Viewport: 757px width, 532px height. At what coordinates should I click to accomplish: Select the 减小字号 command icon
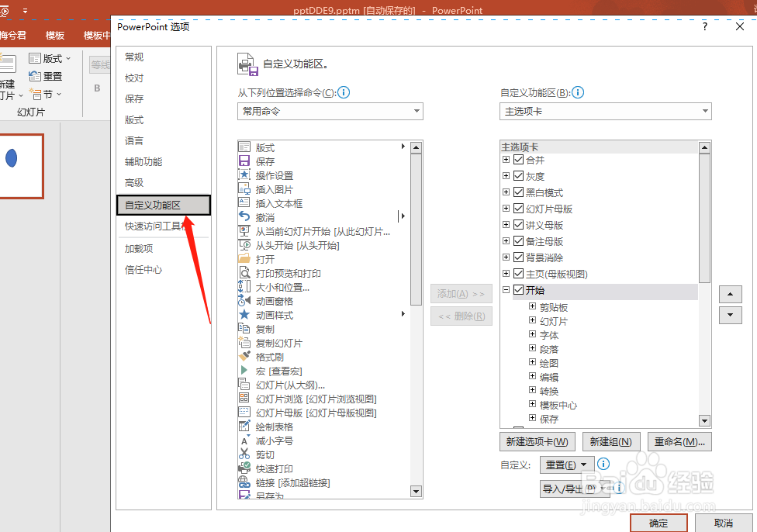pyautogui.click(x=244, y=440)
